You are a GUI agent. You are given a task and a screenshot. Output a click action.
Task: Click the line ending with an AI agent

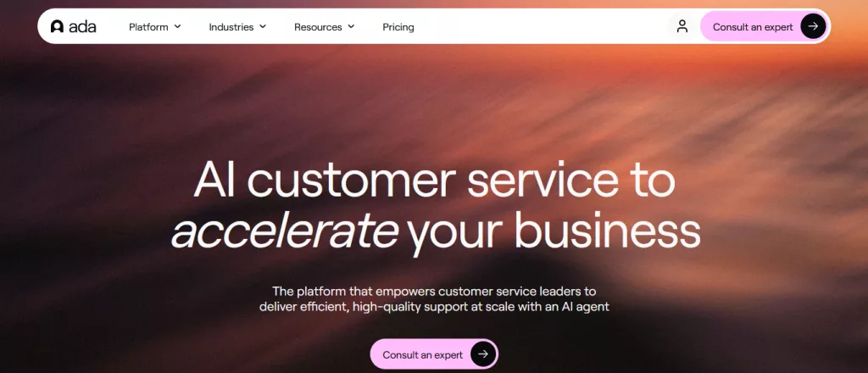[x=433, y=306]
